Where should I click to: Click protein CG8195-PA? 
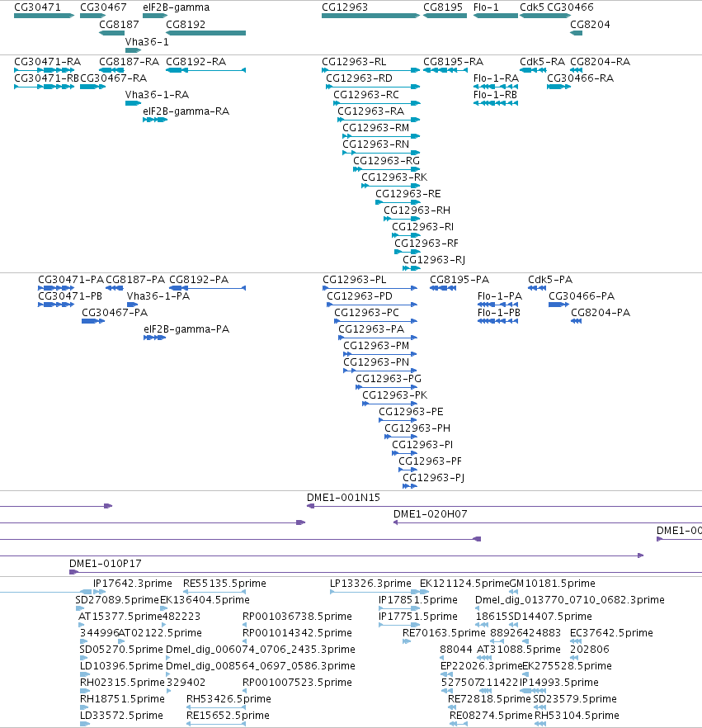coord(443,288)
